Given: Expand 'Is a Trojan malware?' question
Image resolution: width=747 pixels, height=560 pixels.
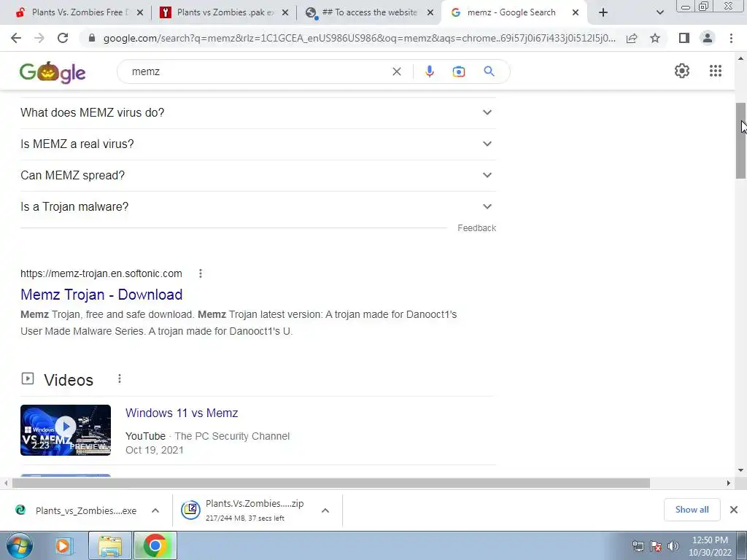Looking at the screenshot, I should 258,206.
